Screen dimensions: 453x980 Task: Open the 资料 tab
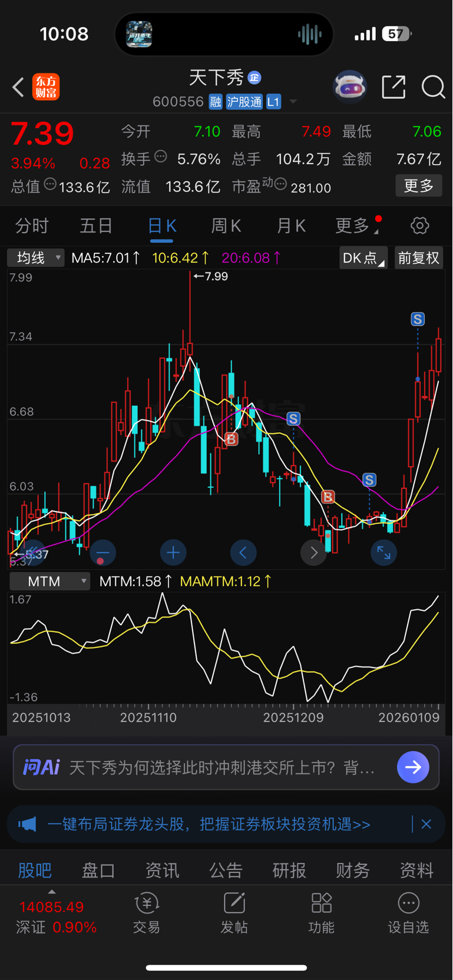tap(416, 871)
